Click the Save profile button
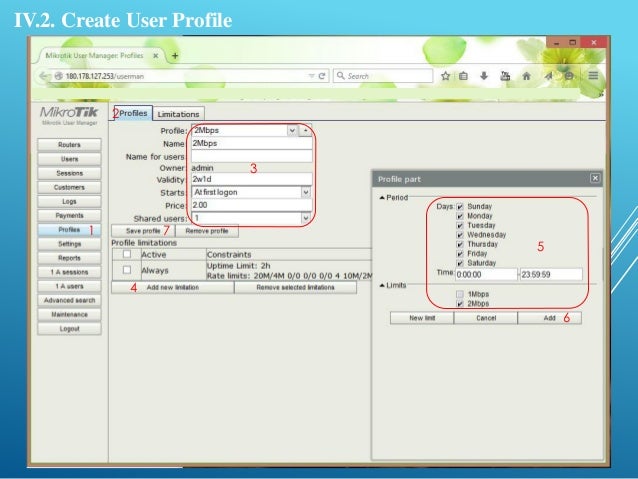Screen dimensions: 638x479 pos(143,231)
